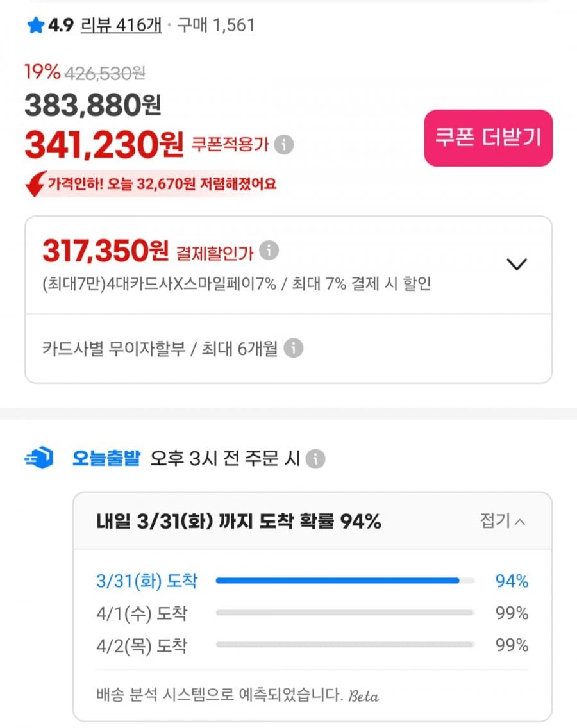
Task: Tap the 341,230원 coupon price
Action: (x=104, y=145)
